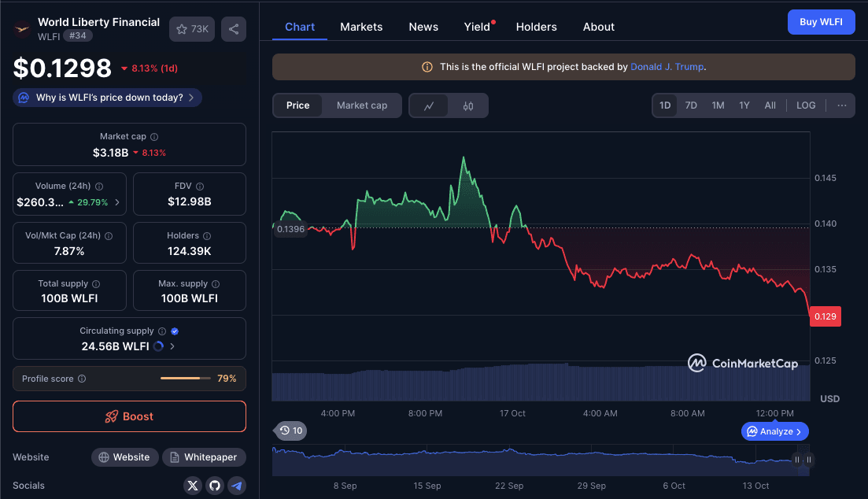Click the Profile score progress bar
868x499 pixels.
[x=185, y=379]
